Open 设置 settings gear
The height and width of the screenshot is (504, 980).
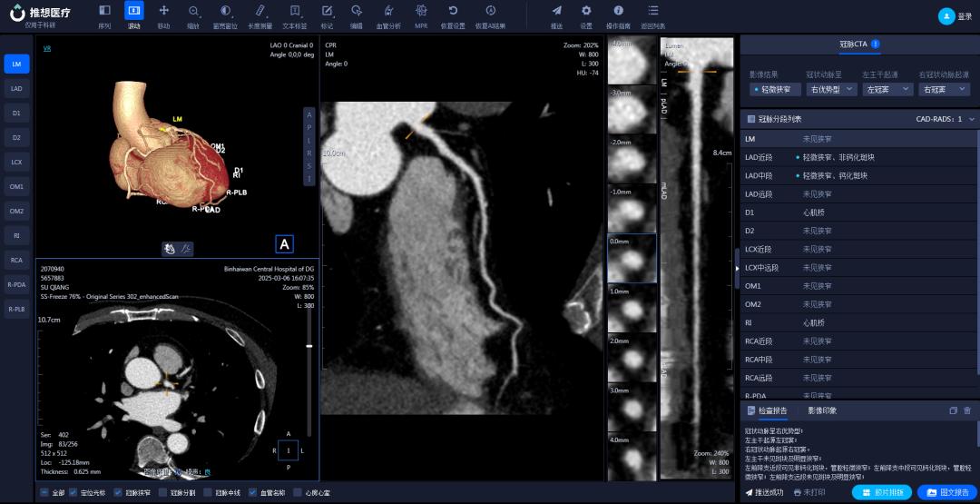[x=586, y=11]
